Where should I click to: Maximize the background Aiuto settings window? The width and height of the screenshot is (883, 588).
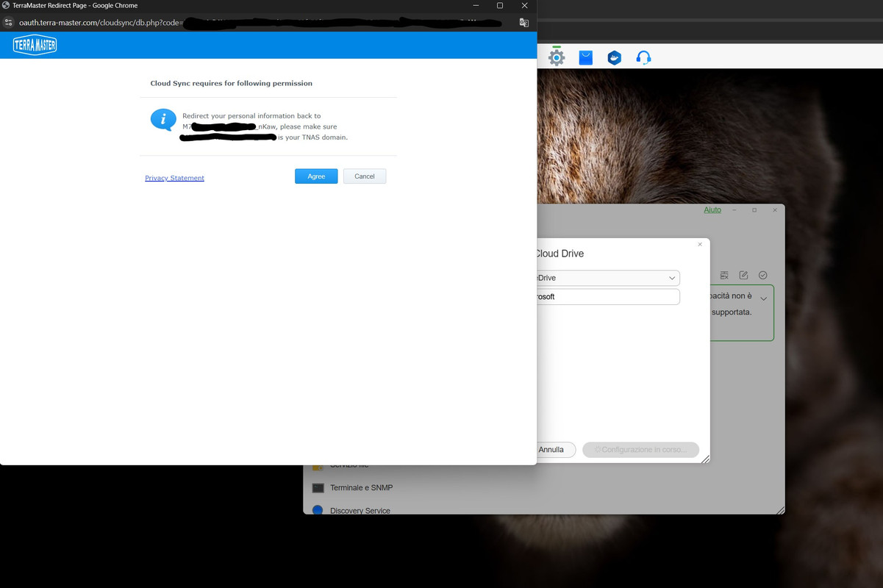(x=754, y=210)
